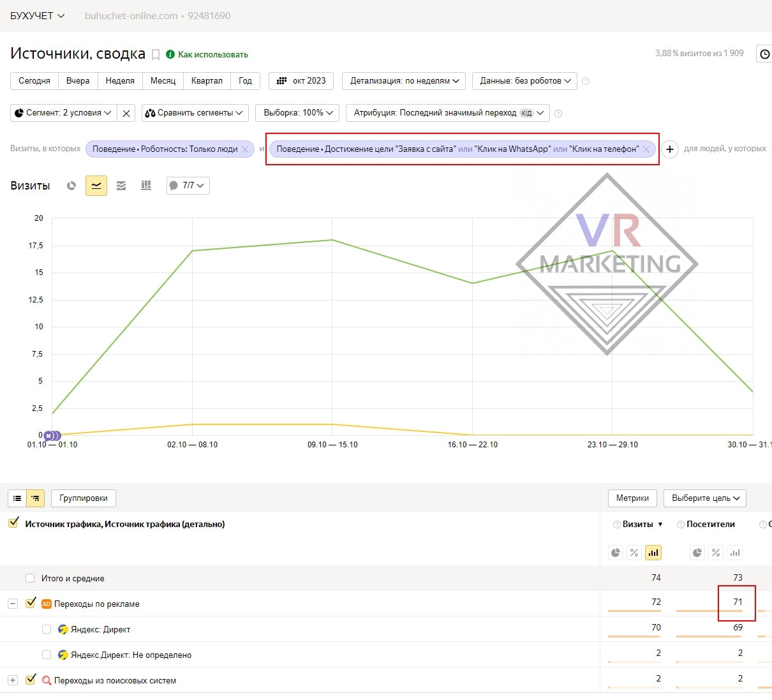Viewport: 772px width, 700px height.
Task: Open the Детализация: по неделям dropdown
Action: (x=405, y=81)
